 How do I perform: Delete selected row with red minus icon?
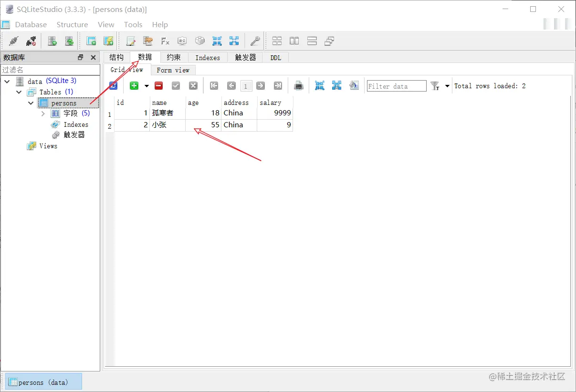[159, 86]
